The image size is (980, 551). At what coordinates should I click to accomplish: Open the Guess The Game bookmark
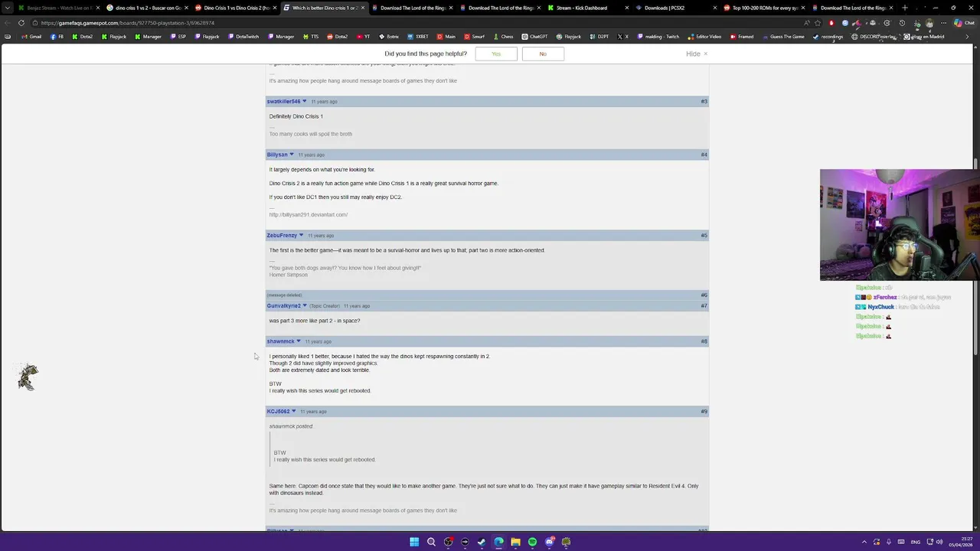[783, 37]
